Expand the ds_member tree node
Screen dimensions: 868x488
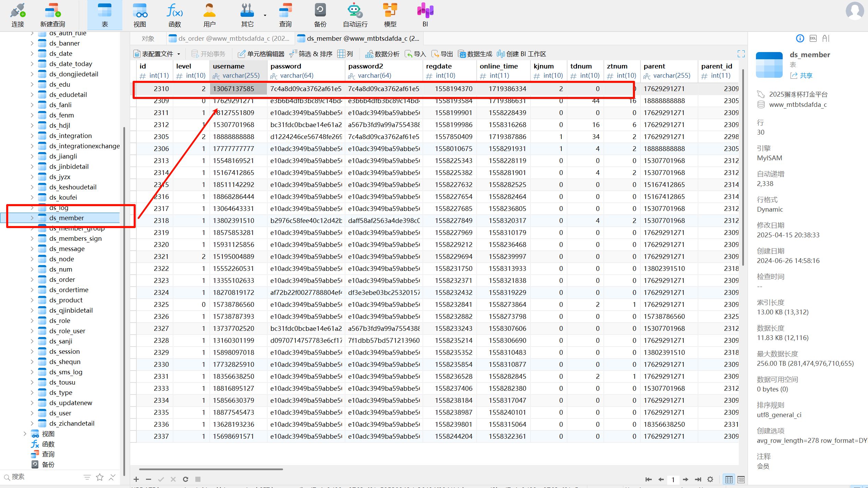32,218
